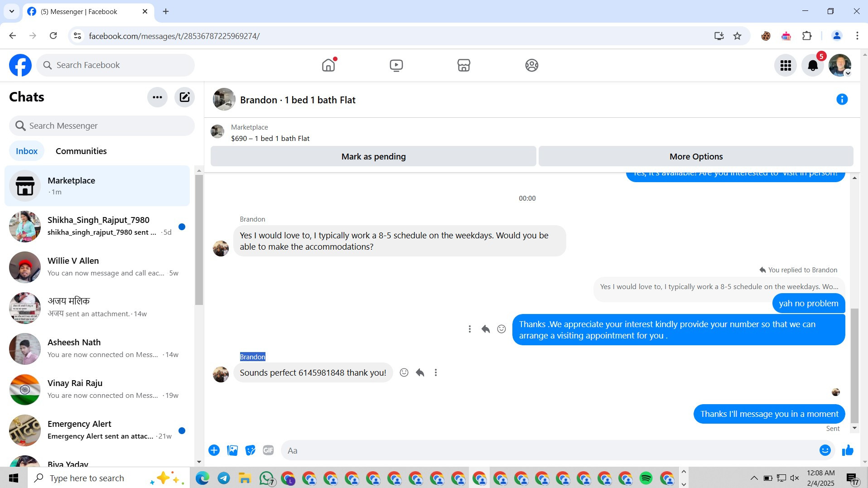The height and width of the screenshot is (488, 868).
Task: Click Mark as pending button
Action: 373,156
